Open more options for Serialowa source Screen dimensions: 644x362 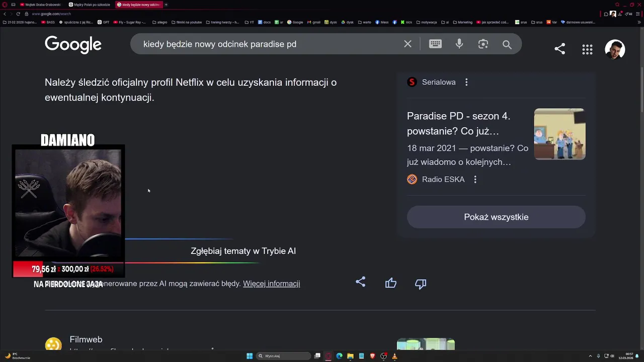point(466,82)
